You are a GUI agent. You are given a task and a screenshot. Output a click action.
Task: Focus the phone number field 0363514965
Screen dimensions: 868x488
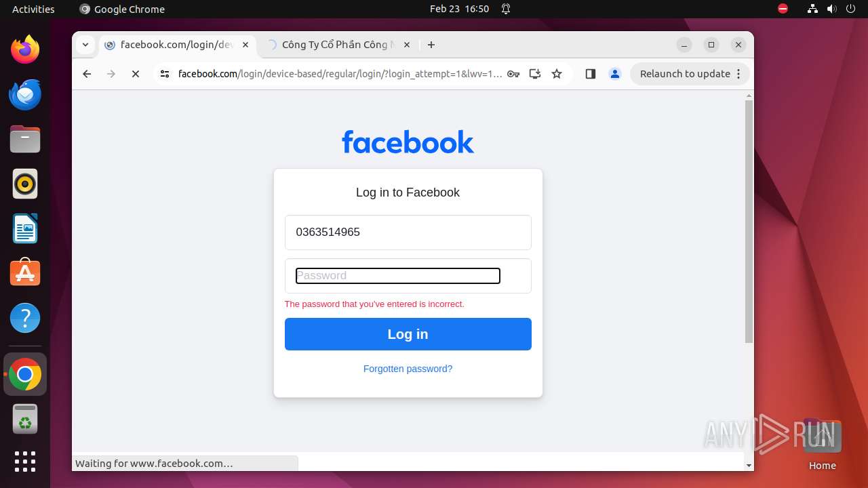[x=408, y=232]
